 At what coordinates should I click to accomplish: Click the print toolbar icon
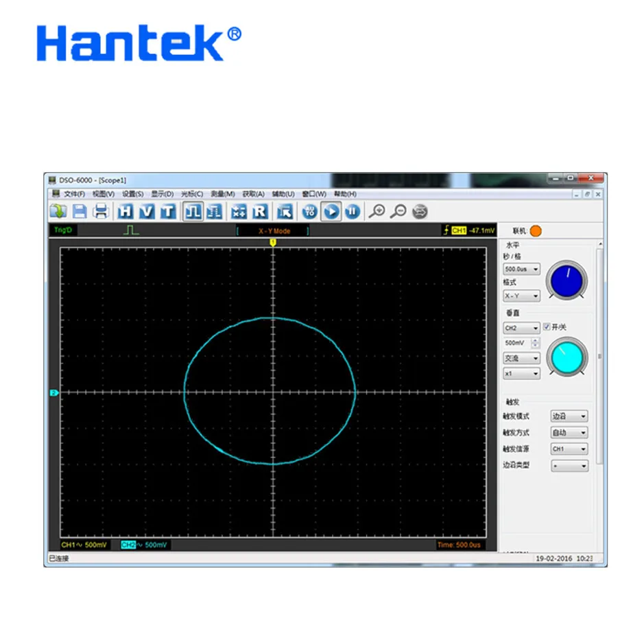101,211
